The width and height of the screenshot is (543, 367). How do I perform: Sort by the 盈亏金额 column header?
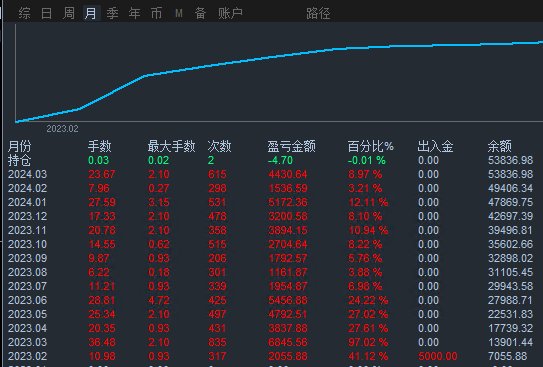(x=291, y=146)
